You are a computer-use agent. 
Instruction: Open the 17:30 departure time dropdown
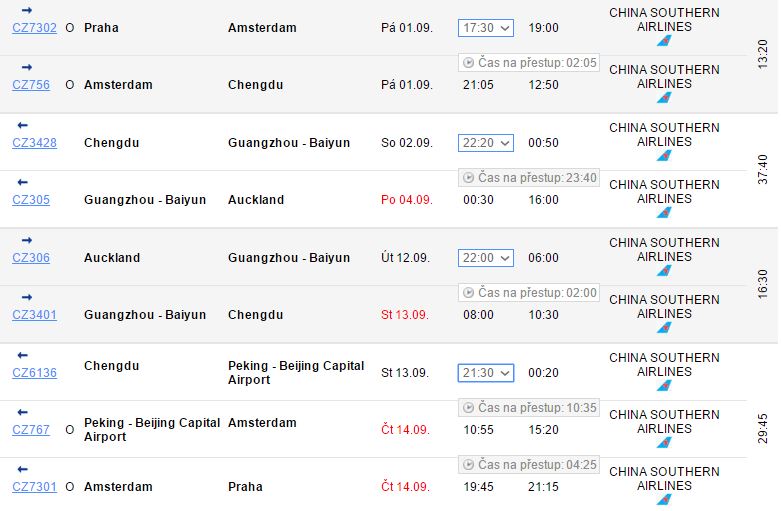(x=486, y=28)
